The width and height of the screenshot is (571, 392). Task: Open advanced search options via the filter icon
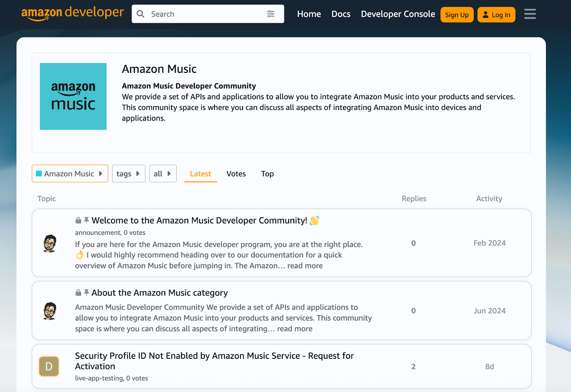[x=271, y=14]
